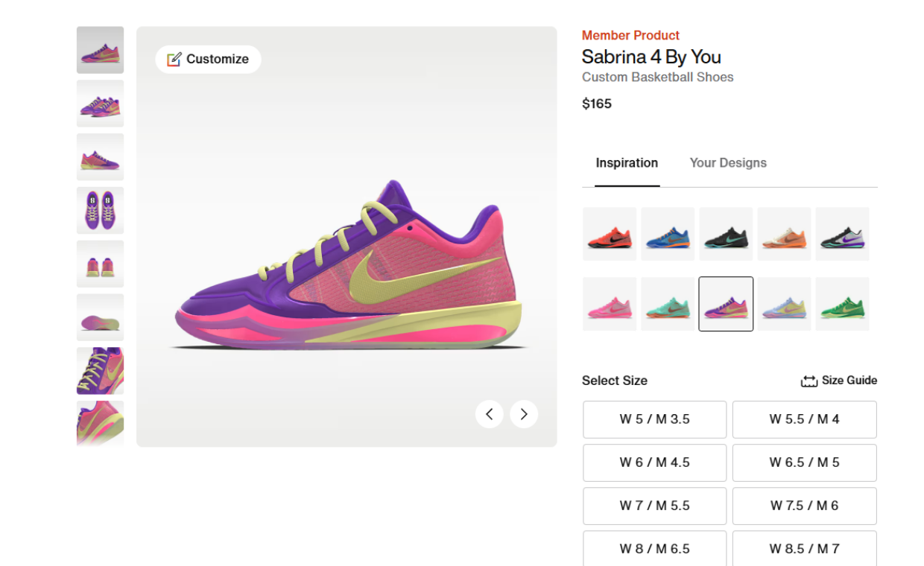Viewport: 924px width, 566px height.
Task: Choose the all-green shoe inspiration design
Action: coord(842,304)
